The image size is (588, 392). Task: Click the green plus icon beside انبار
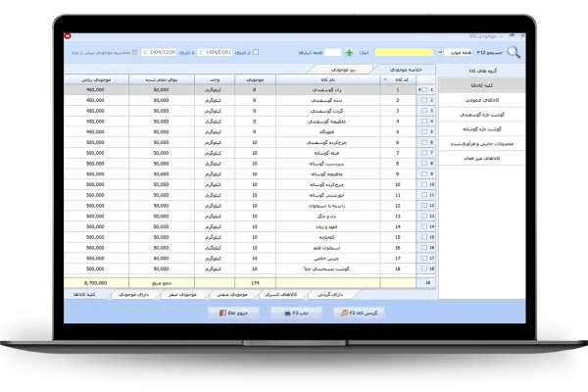(350, 53)
